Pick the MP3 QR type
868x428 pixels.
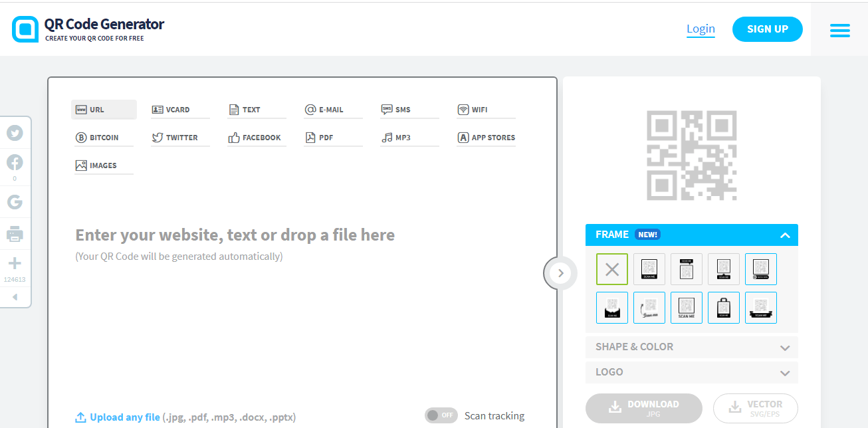coord(409,138)
